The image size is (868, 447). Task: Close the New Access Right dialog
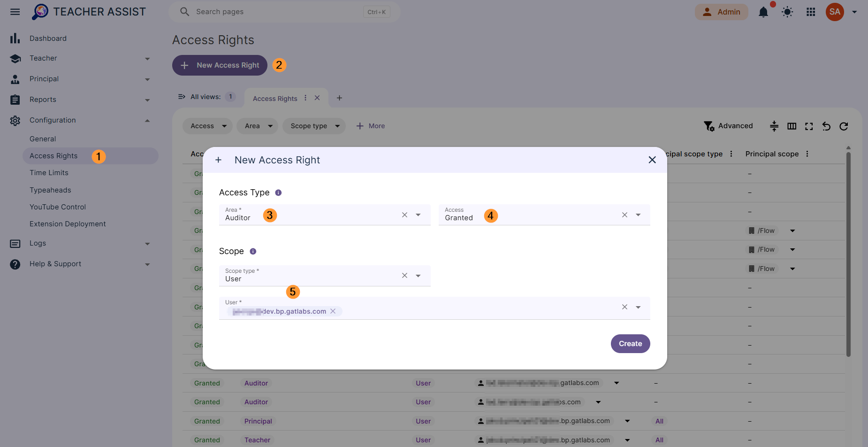(x=652, y=160)
